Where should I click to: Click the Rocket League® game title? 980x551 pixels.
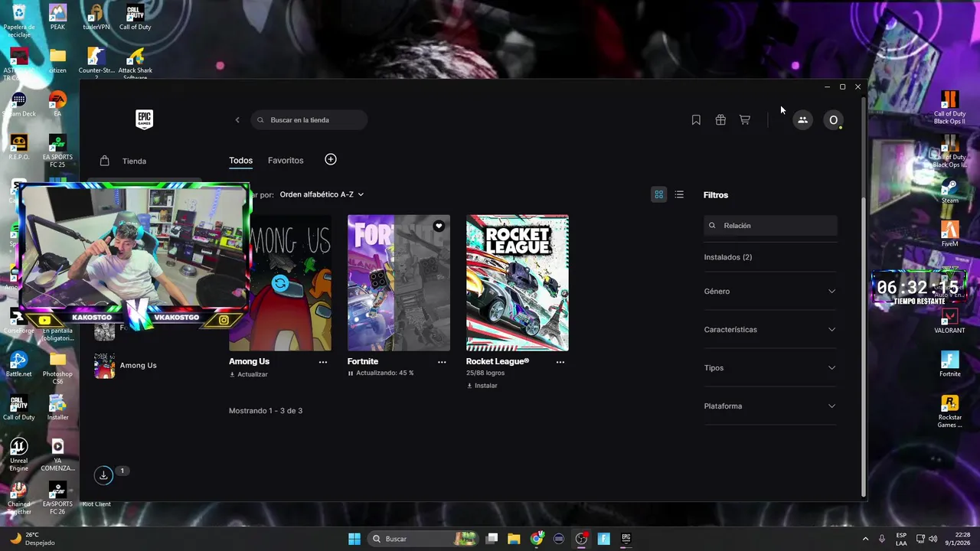pos(498,361)
